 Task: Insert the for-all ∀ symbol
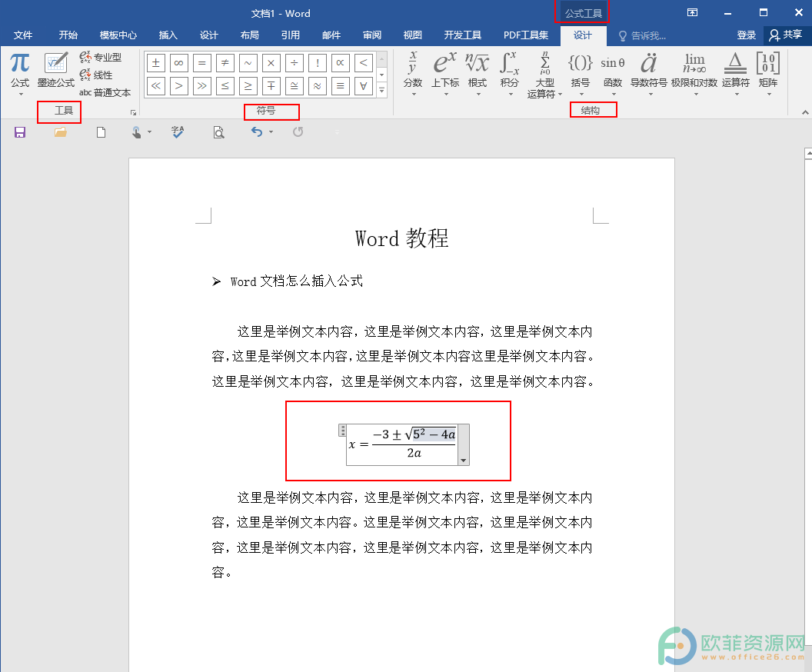364,86
